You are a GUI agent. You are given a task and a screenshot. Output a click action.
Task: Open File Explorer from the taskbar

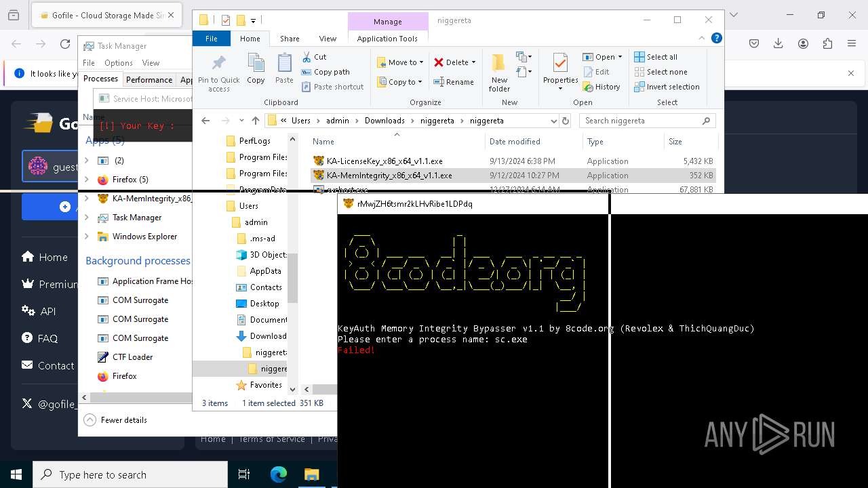pyautogui.click(x=311, y=474)
